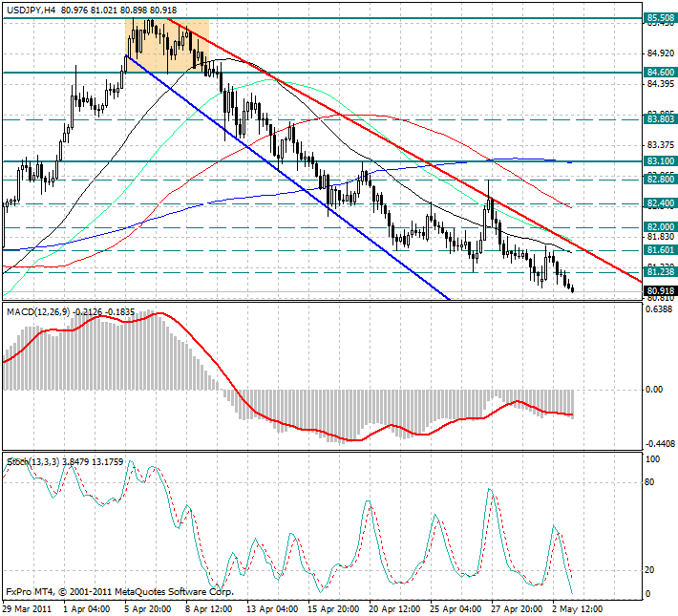This screenshot has width=678, height=616.
Task: Click the MACD -0.4408 scale value
Action: coord(660,444)
